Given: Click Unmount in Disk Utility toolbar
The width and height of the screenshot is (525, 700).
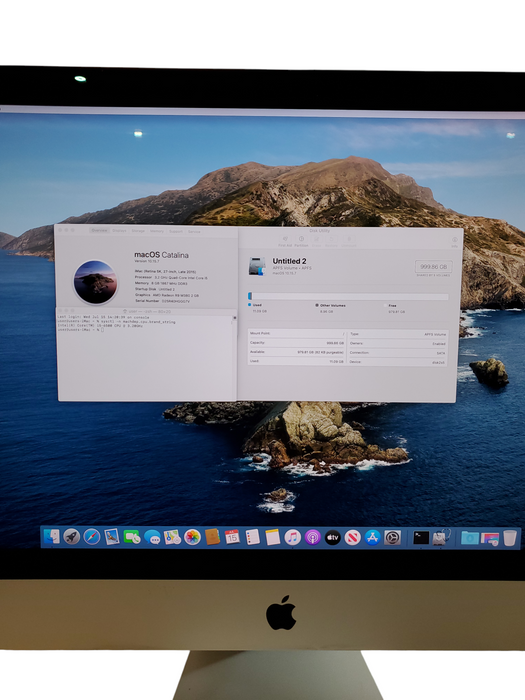Looking at the screenshot, I should click(349, 242).
